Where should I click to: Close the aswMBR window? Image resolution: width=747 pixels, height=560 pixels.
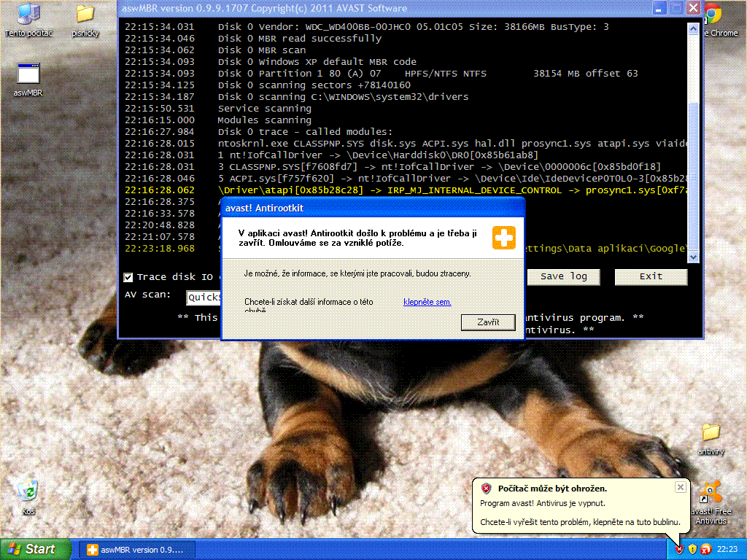coord(693,9)
